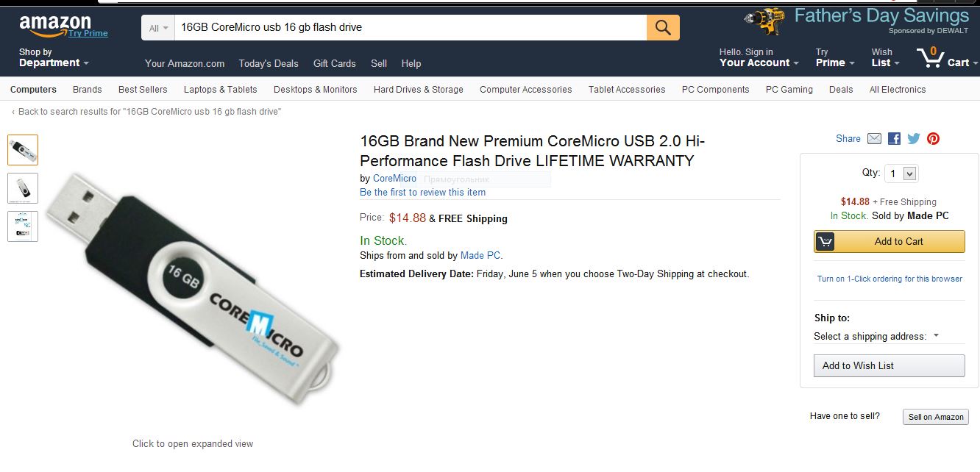Pin this product on Pinterest
Image resolution: width=980 pixels, height=472 pixels.
tap(933, 138)
